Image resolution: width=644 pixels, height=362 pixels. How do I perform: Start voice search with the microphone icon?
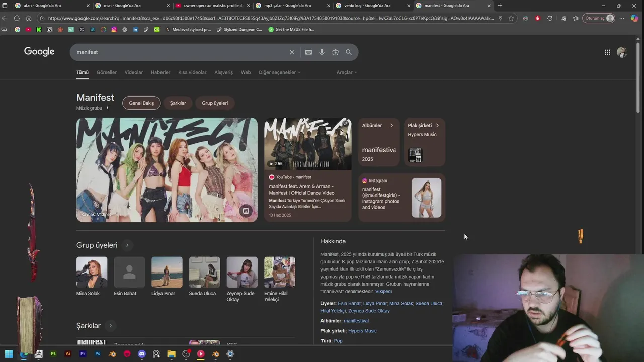[322, 52]
